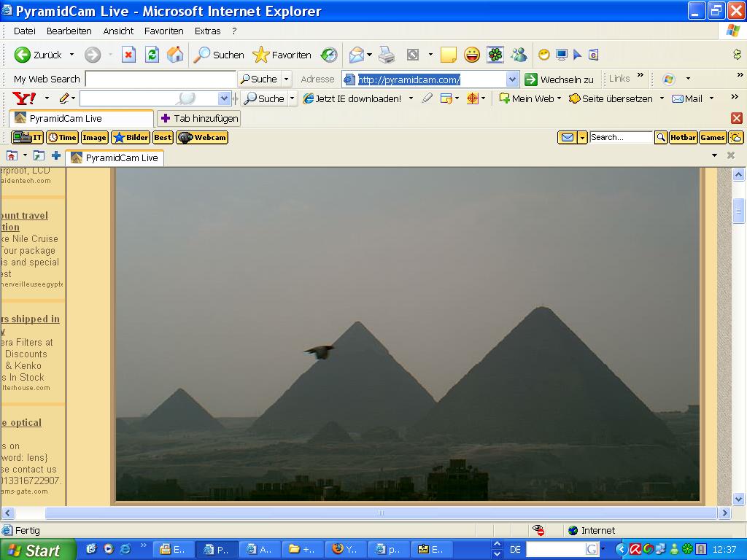
Task: Open the Home page icon
Action: [x=175, y=55]
